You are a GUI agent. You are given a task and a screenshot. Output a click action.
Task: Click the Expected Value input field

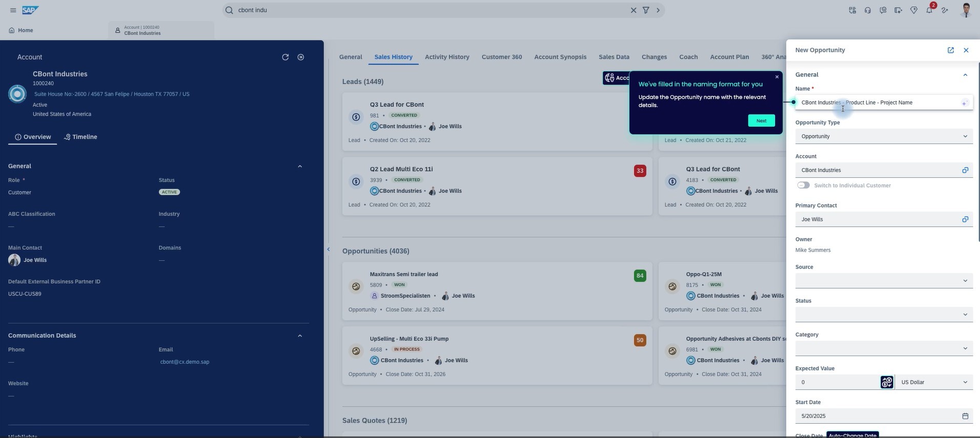coord(836,382)
